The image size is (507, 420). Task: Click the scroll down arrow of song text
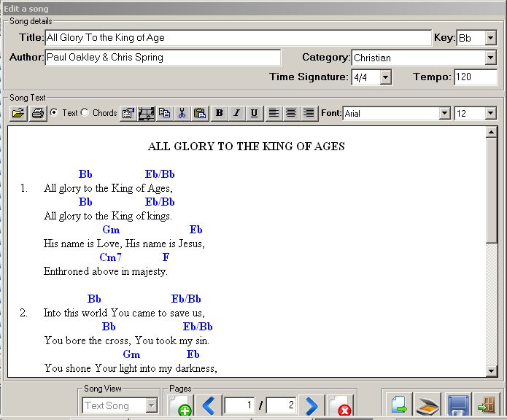point(492,370)
